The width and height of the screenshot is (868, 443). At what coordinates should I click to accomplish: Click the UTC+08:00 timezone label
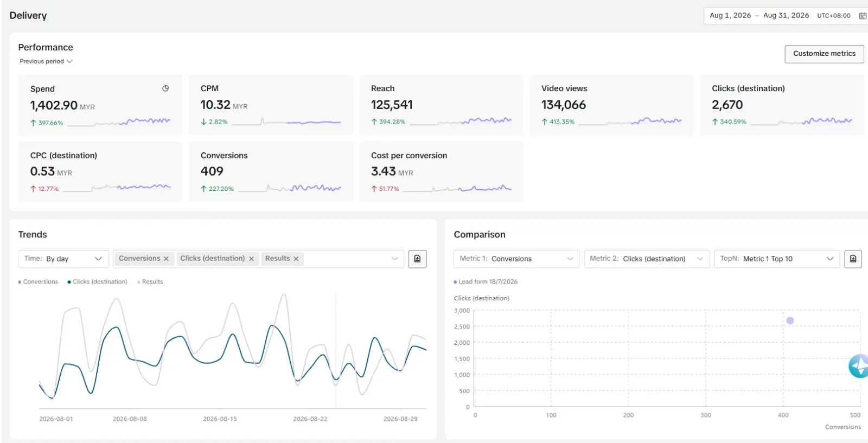pyautogui.click(x=834, y=16)
